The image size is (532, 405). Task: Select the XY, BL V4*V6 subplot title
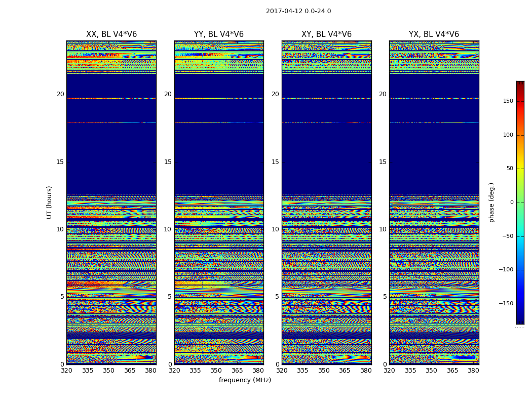[x=326, y=34]
